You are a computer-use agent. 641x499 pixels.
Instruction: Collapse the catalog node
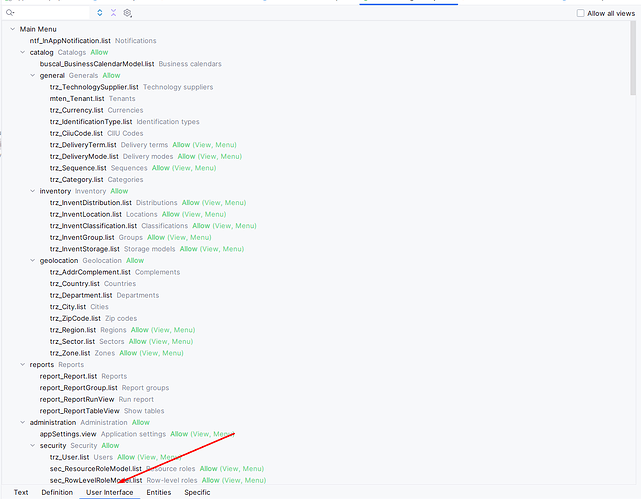point(22,52)
